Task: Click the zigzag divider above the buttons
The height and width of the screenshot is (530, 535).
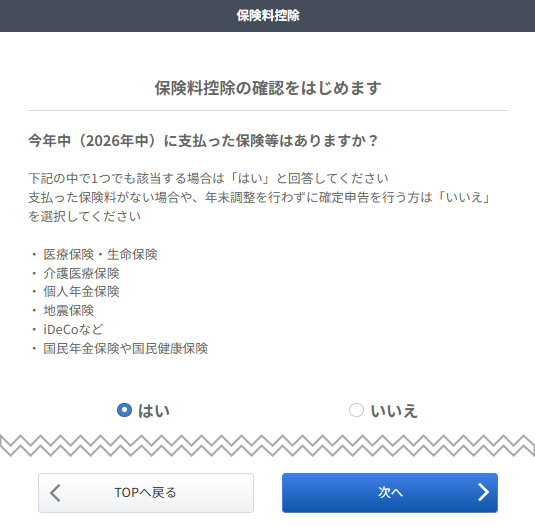Action: point(268,445)
